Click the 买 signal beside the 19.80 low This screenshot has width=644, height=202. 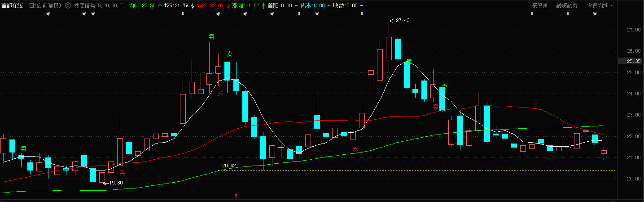point(122,172)
